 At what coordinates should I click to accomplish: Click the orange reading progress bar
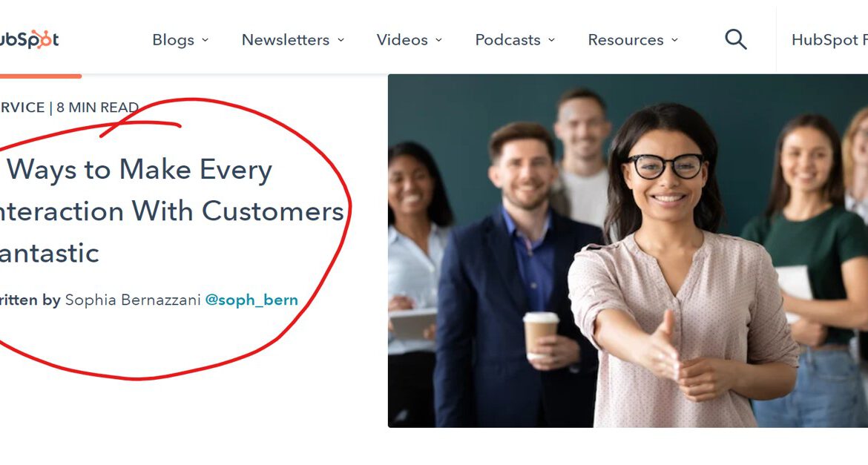click(40, 76)
